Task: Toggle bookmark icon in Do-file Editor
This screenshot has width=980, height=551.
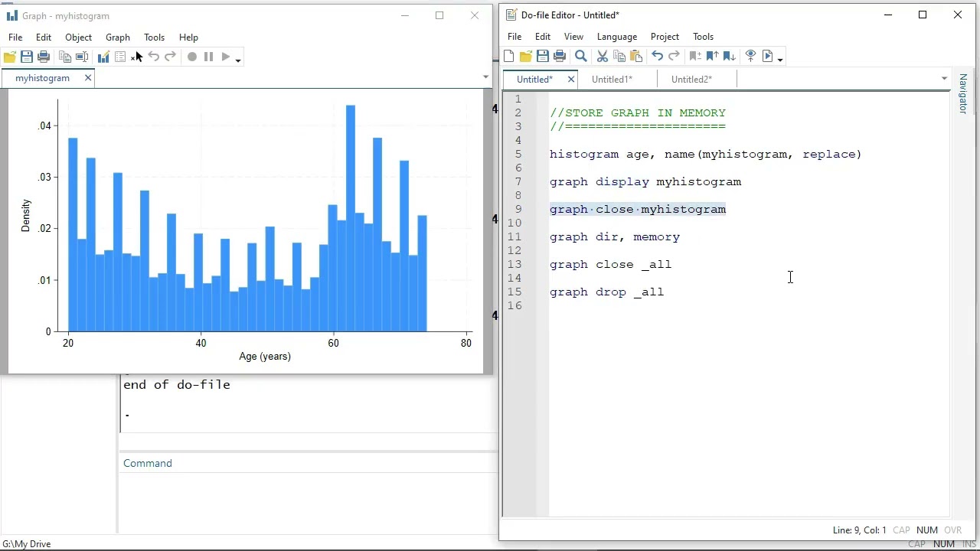Action: [695, 56]
